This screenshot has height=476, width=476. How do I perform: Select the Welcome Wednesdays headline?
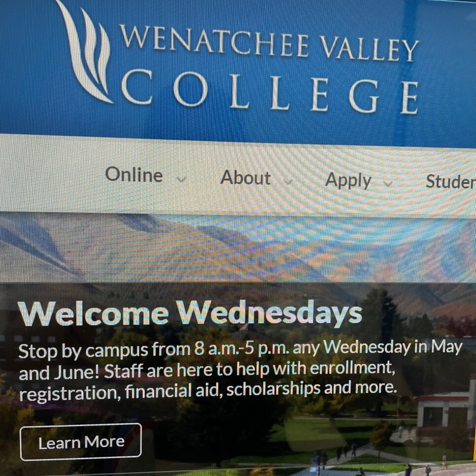click(190, 313)
